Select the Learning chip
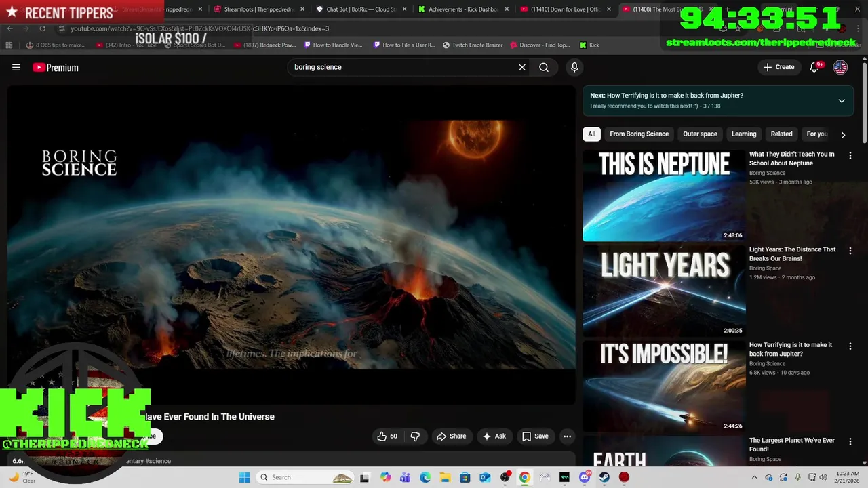The image size is (868, 488). tap(744, 134)
